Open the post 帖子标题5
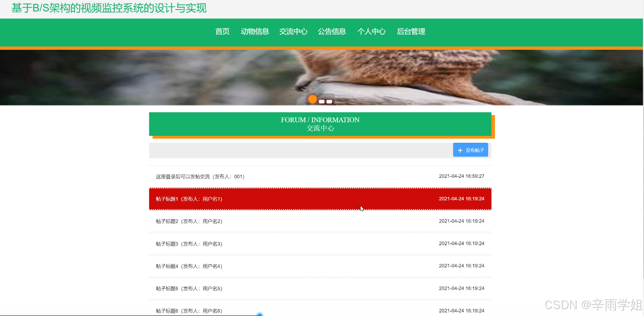The image size is (644, 316). coord(189,288)
